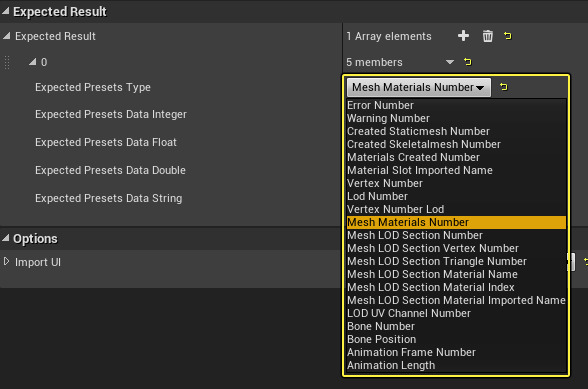The width and height of the screenshot is (588, 389).
Task: Select Created Skeletalmesh Number option
Action: (456, 144)
